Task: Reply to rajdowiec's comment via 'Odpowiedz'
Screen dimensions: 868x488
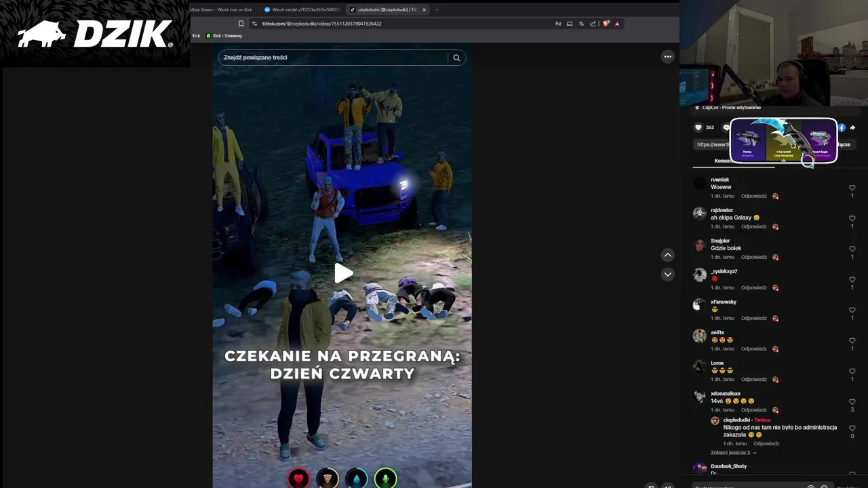Action: tap(754, 226)
